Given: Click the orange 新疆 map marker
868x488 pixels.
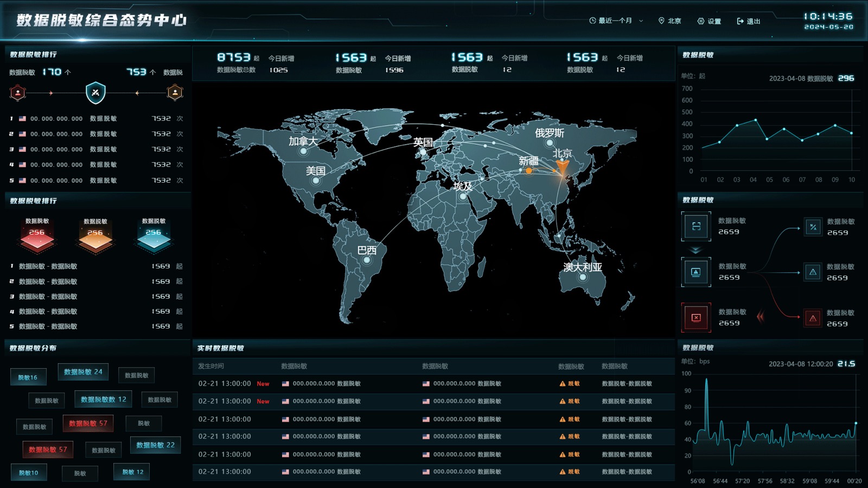Looking at the screenshot, I should click(x=529, y=170).
